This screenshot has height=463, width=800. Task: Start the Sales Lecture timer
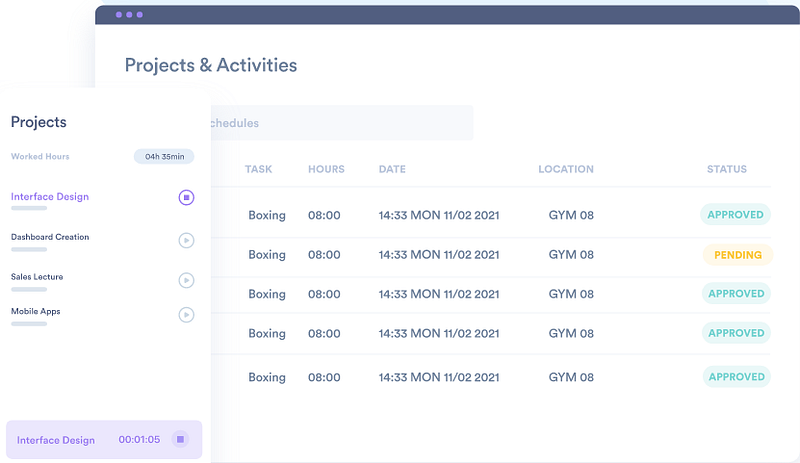(x=186, y=280)
